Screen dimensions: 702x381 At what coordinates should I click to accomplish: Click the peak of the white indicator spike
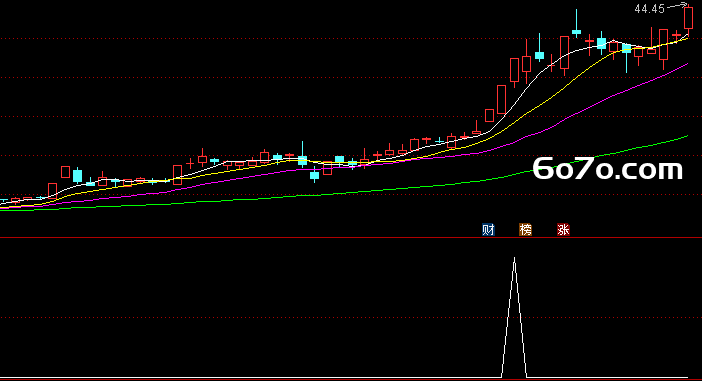(x=514, y=258)
